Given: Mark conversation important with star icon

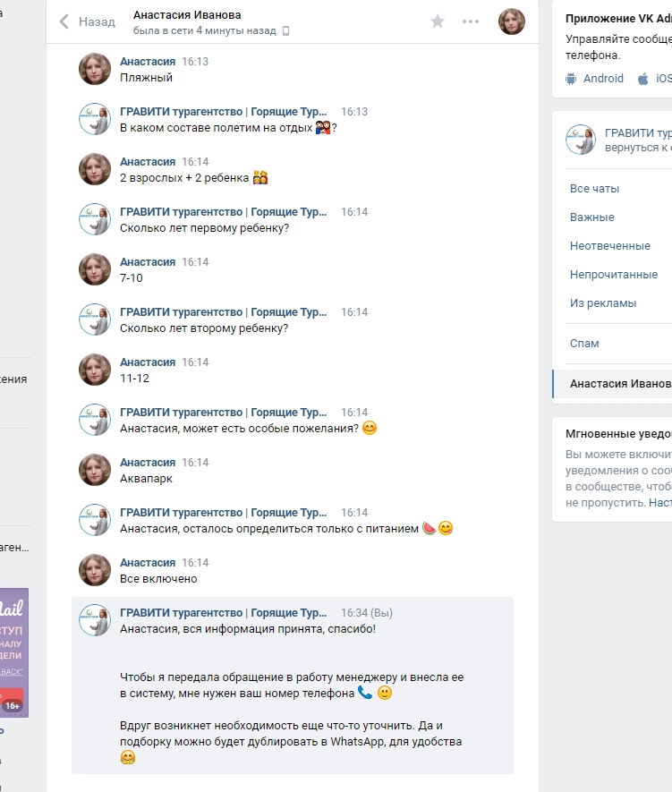Looking at the screenshot, I should click(x=438, y=21).
